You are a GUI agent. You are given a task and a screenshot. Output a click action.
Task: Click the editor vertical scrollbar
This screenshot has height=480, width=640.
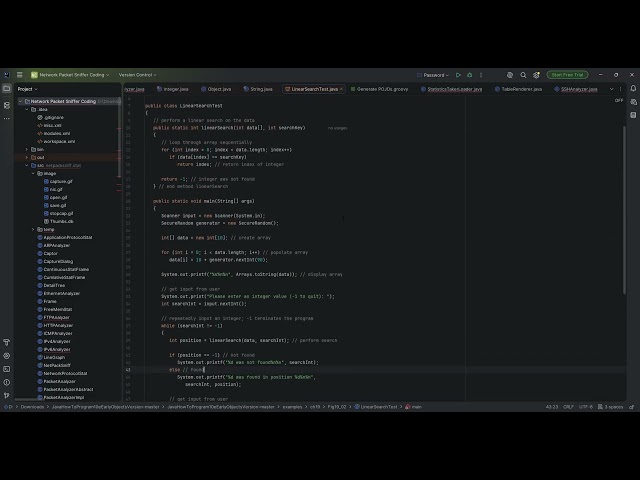pos(624,210)
